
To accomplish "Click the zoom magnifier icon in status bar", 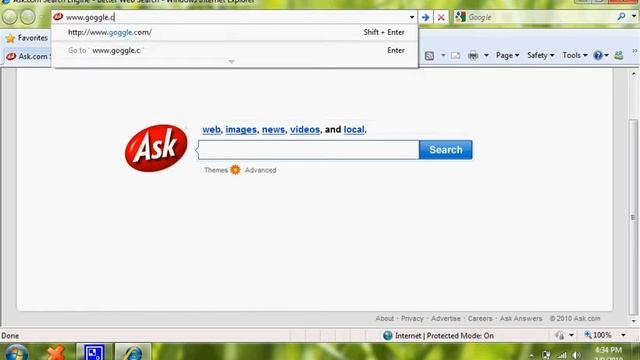I will click(588, 335).
